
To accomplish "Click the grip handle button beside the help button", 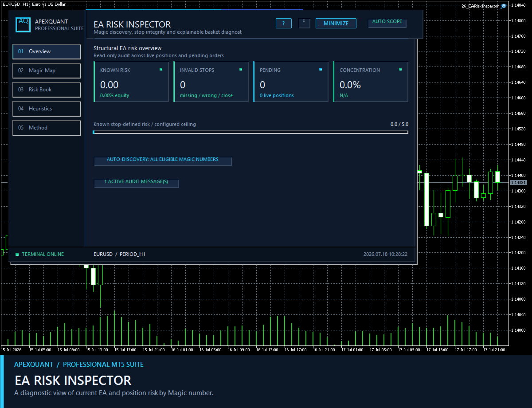I will point(304,23).
